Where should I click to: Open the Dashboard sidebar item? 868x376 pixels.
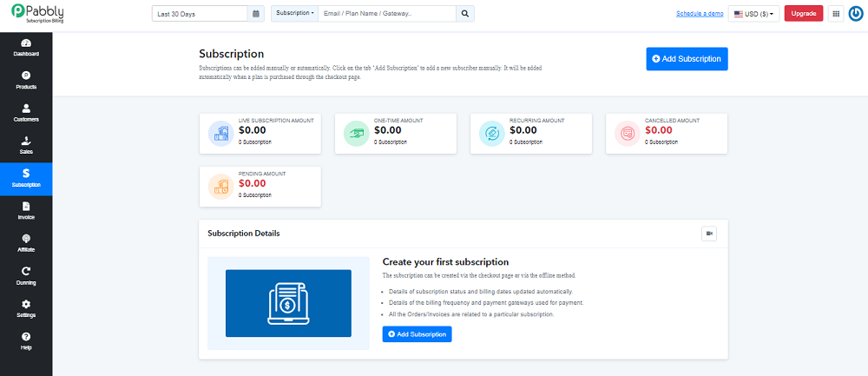(x=26, y=48)
